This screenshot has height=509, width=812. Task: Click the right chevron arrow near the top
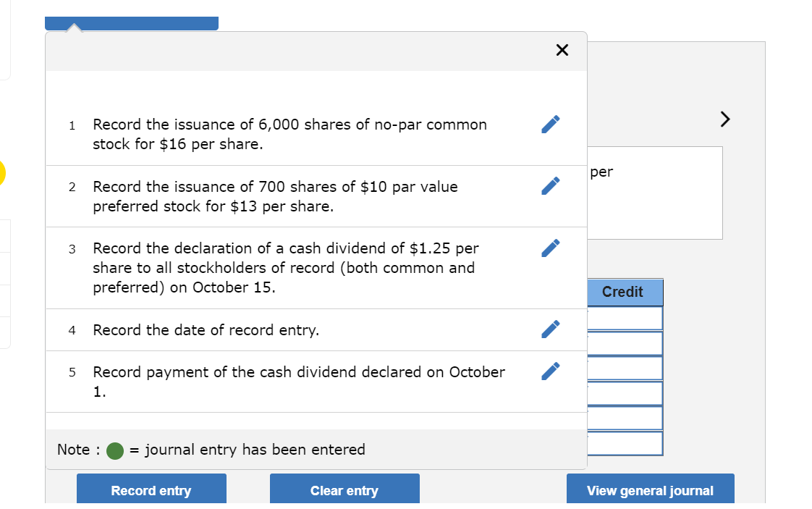pyautogui.click(x=724, y=119)
